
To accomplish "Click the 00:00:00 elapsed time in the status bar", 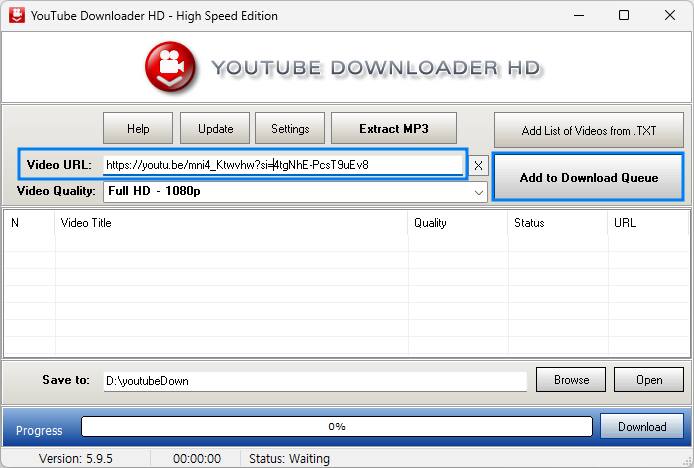I will [x=197, y=459].
